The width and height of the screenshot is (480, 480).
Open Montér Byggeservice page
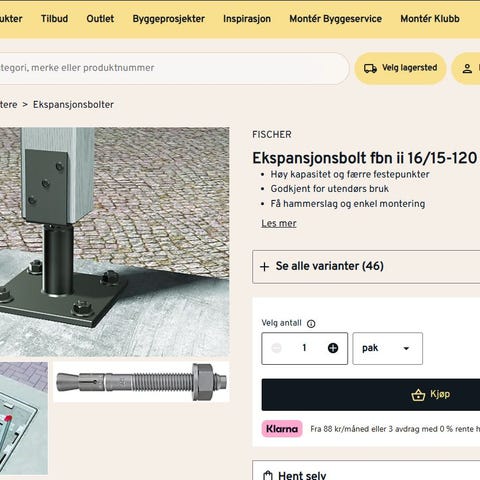click(336, 19)
